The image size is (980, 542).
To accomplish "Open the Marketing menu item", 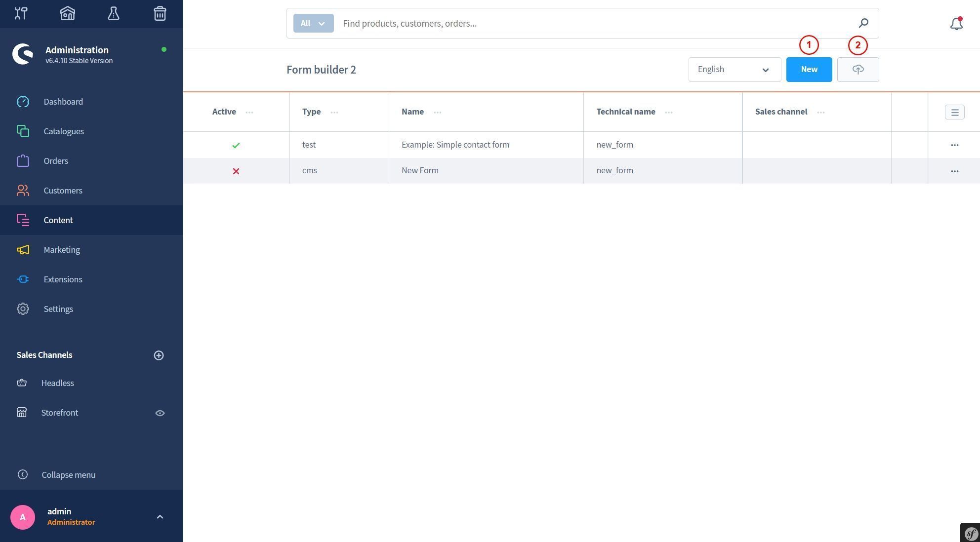I will [x=62, y=250].
